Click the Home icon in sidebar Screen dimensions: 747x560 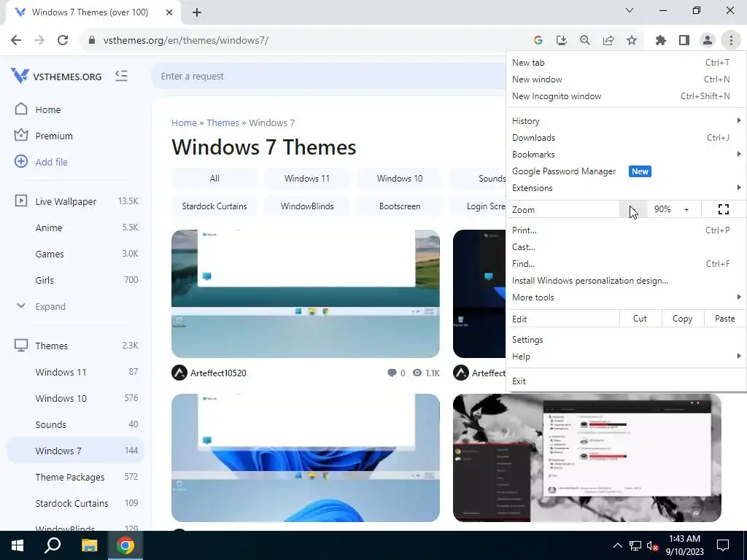tap(21, 109)
